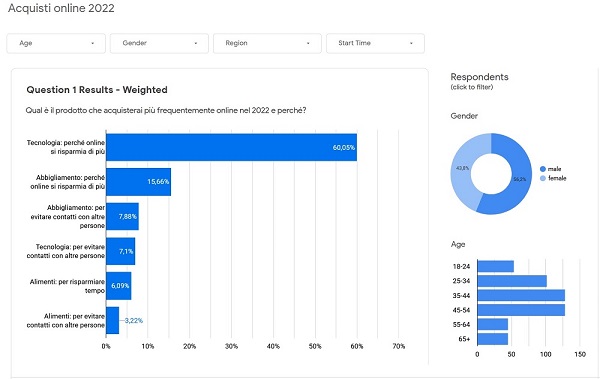This screenshot has height=379, width=600.
Task: Open the Start Time dropdown
Action: [375, 43]
